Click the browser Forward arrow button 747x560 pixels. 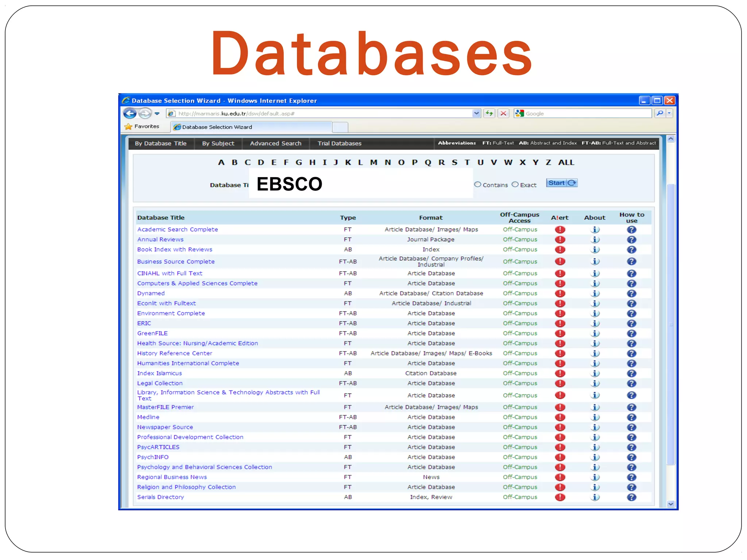point(145,113)
